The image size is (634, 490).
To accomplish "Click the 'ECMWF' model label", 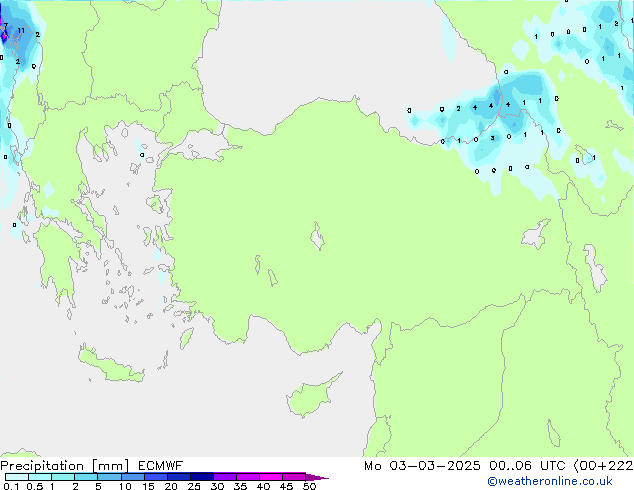I will point(161,466).
